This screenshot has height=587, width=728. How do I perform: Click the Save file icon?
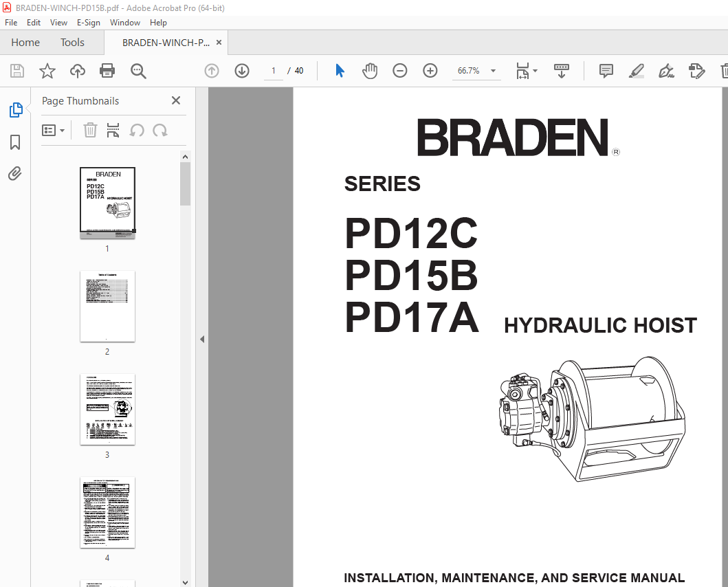tap(17, 71)
